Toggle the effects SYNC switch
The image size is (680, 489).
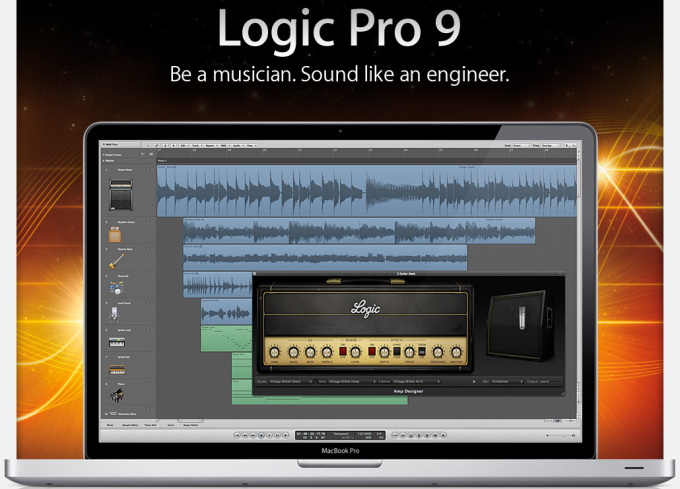(397, 351)
